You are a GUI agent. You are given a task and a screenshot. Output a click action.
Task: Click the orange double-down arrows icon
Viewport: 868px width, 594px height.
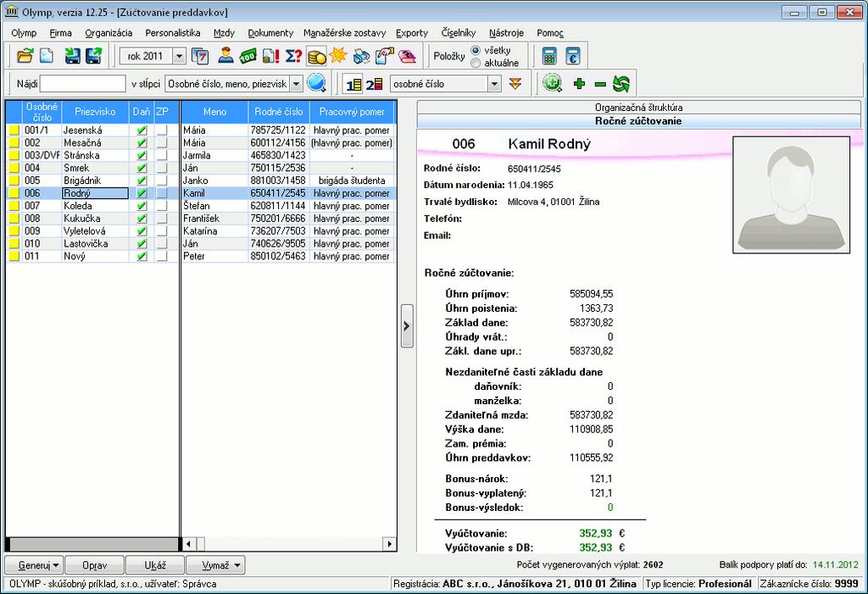[515, 84]
